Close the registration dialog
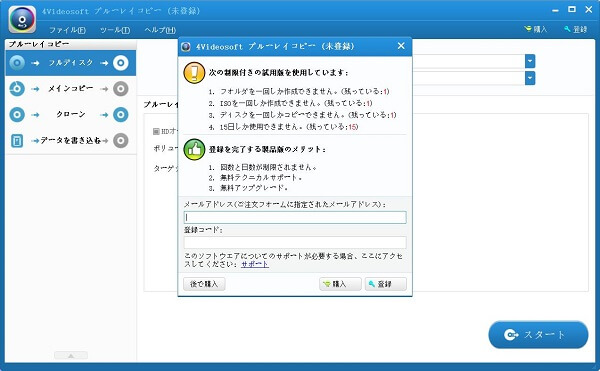This screenshot has height=371, width=600. click(x=401, y=46)
